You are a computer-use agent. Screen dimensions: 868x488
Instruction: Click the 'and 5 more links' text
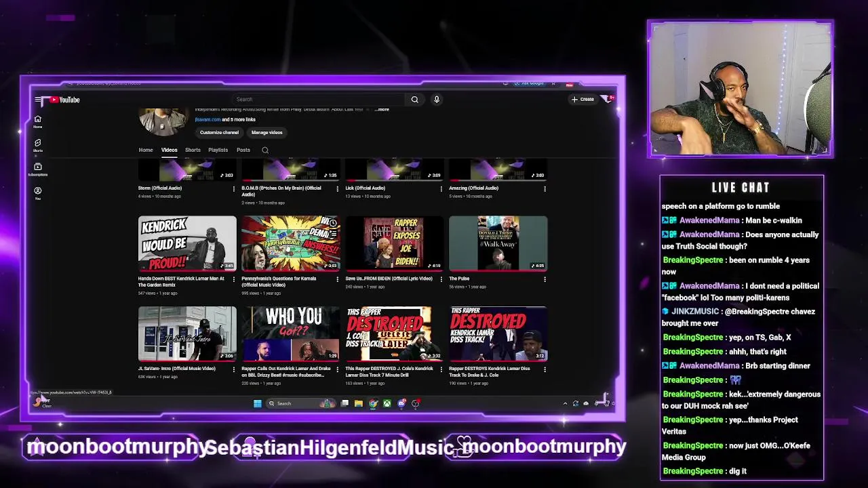tap(239, 119)
